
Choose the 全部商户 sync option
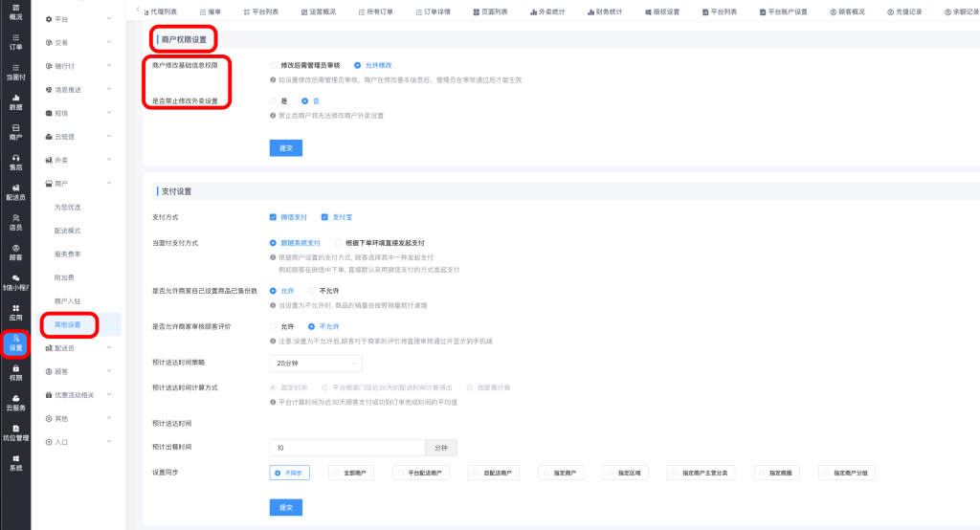click(352, 473)
